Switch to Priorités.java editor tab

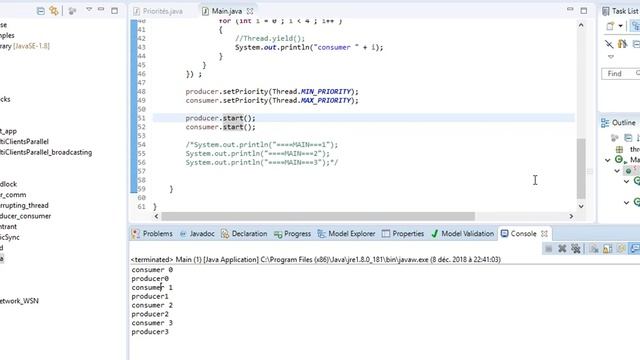[x=158, y=11]
